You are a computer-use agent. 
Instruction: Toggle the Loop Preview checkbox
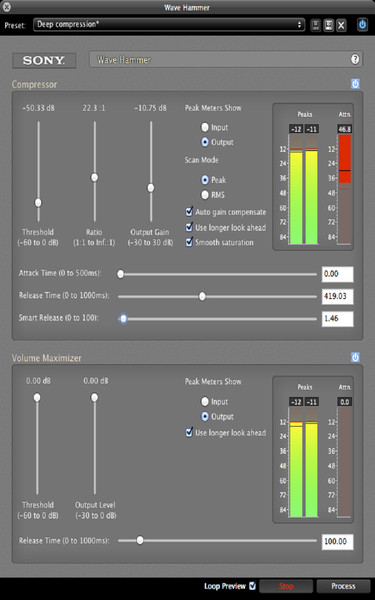(x=252, y=585)
